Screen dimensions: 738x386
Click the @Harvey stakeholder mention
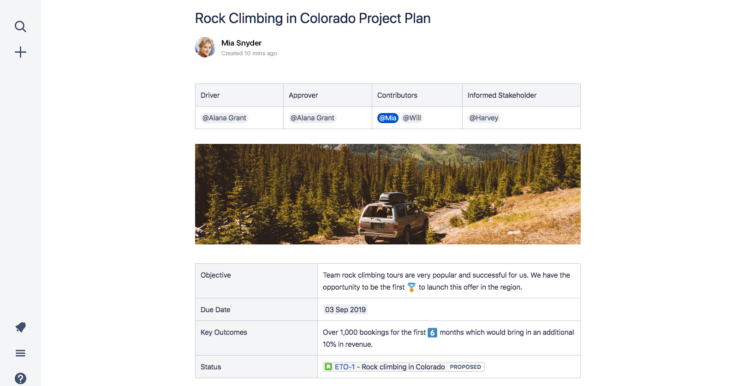(x=484, y=118)
